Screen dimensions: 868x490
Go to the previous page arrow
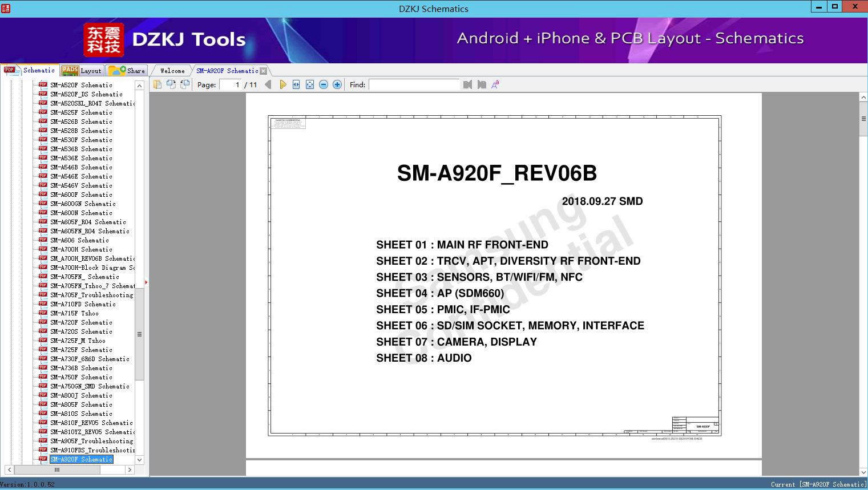(x=268, y=84)
